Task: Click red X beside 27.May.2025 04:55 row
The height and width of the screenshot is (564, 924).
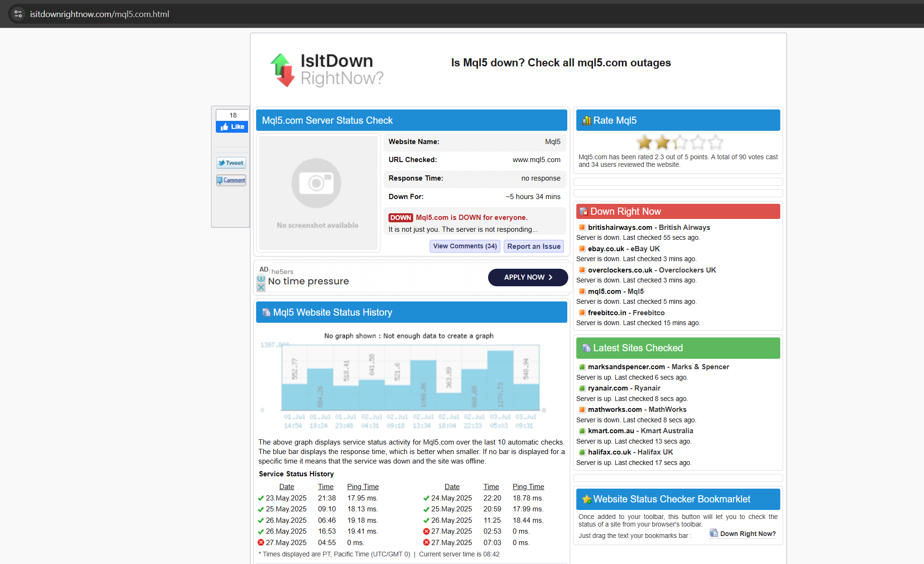Action: click(x=261, y=543)
